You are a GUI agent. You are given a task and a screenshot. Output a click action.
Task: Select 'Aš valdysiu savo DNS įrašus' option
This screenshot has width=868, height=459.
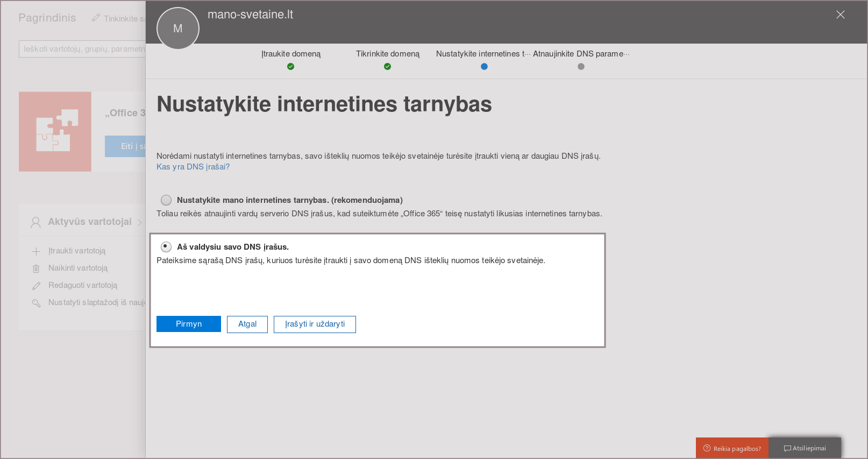pyautogui.click(x=166, y=247)
